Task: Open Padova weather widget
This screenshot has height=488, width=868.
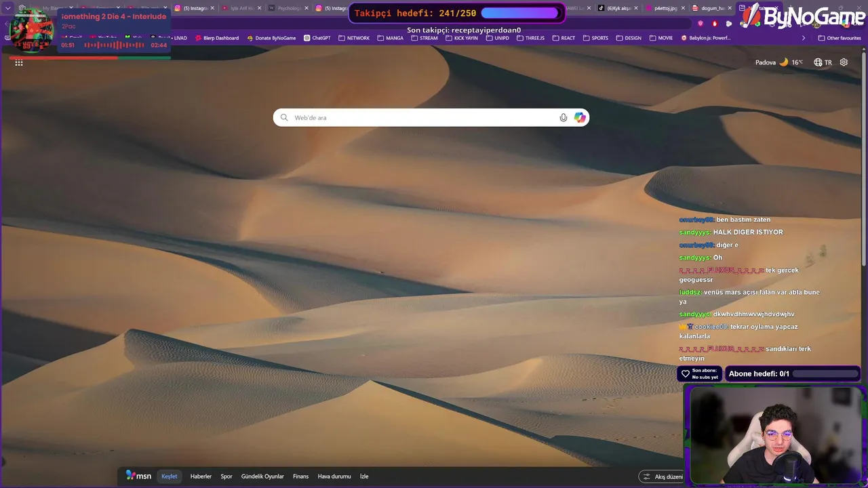Action: pyautogui.click(x=779, y=62)
